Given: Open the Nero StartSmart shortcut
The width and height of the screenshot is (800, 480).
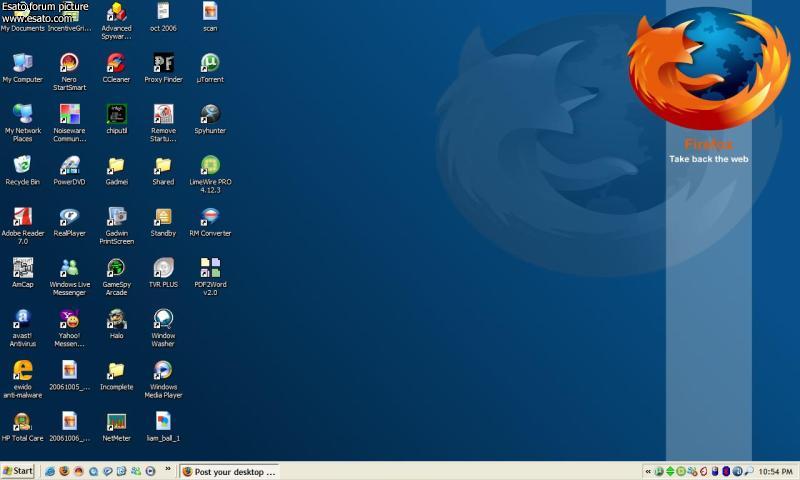Looking at the screenshot, I should 69,71.
